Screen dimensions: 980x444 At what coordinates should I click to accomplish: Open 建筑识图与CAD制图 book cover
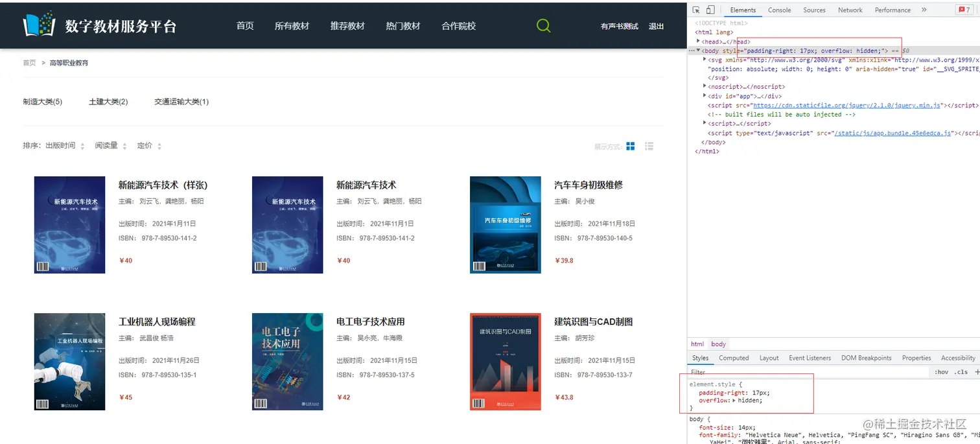point(505,362)
